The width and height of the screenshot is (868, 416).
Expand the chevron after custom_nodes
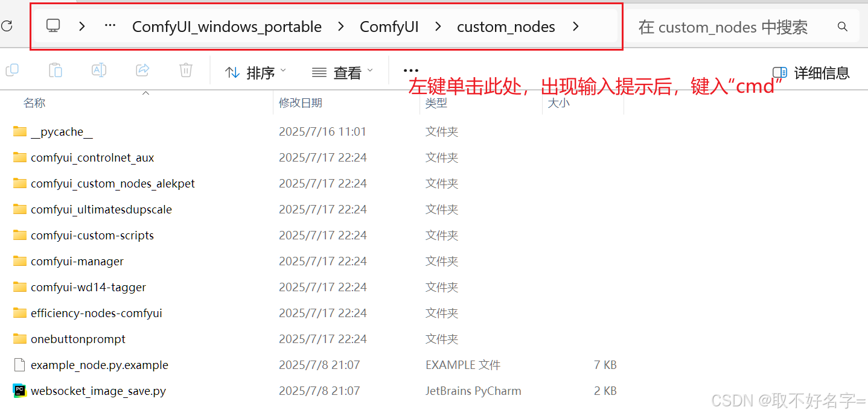tap(575, 26)
